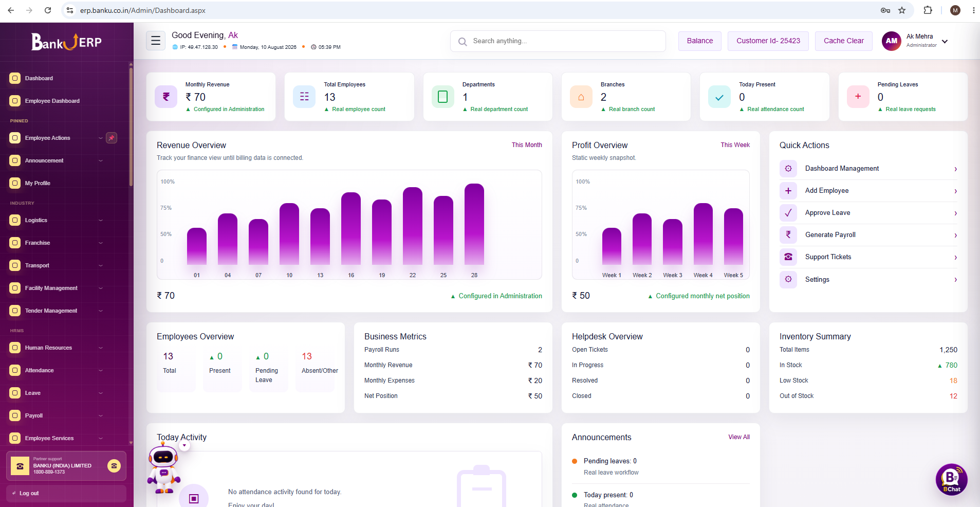Viewport: 980px width, 507px height.
Task: Unpin Employee Actions using pin icon
Action: click(112, 138)
